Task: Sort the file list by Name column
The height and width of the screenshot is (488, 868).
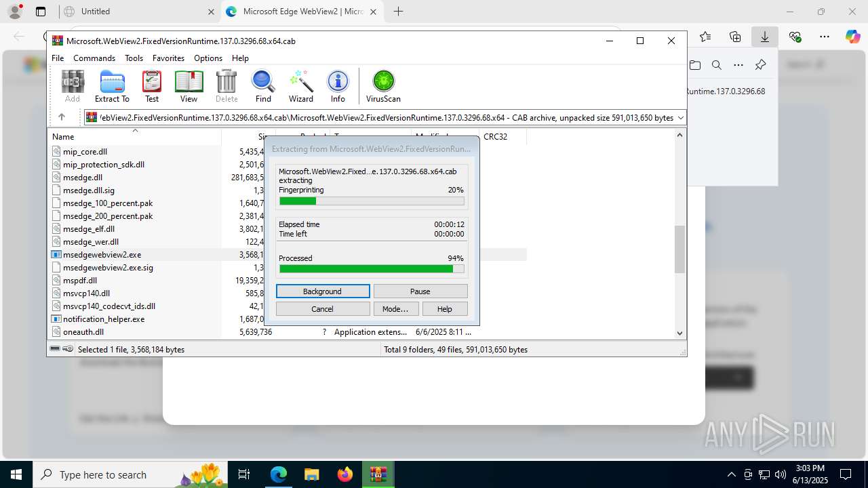Action: coord(134,136)
